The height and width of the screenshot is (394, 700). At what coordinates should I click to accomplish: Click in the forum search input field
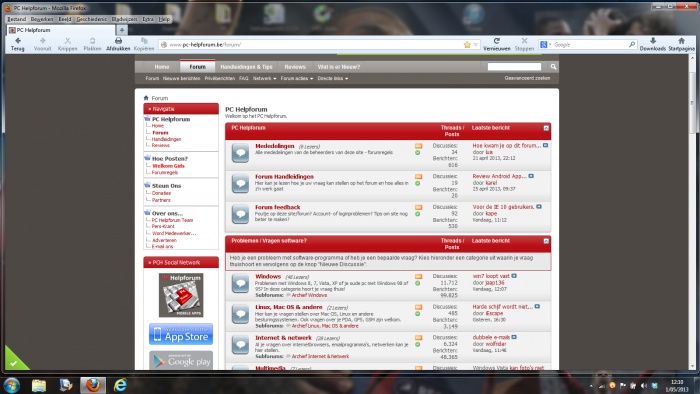pos(514,67)
